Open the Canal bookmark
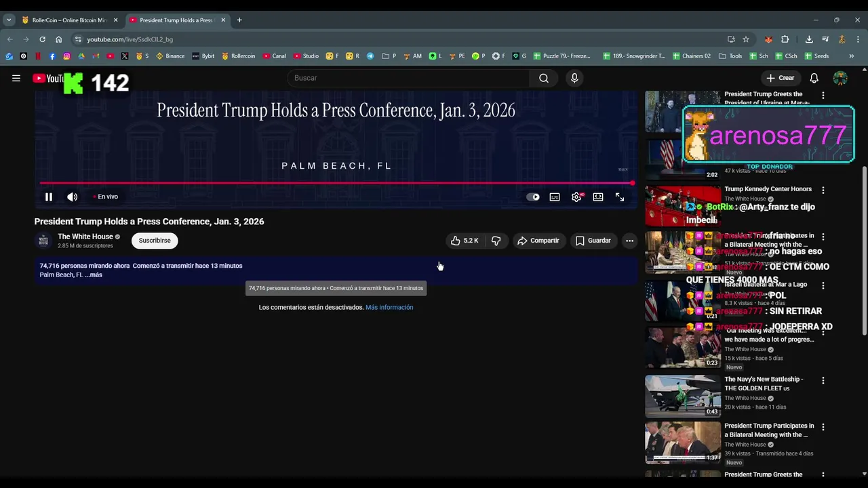The height and width of the screenshot is (488, 868). pos(274,56)
